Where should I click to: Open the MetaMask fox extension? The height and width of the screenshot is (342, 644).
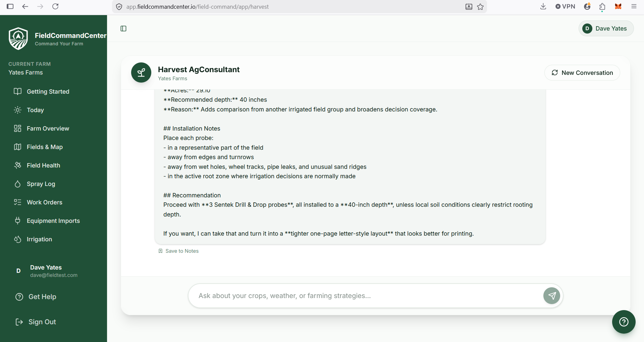(618, 6)
